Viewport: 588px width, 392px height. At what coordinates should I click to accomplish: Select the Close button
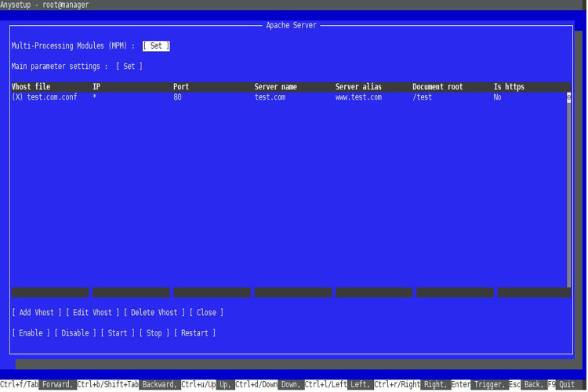pos(206,313)
